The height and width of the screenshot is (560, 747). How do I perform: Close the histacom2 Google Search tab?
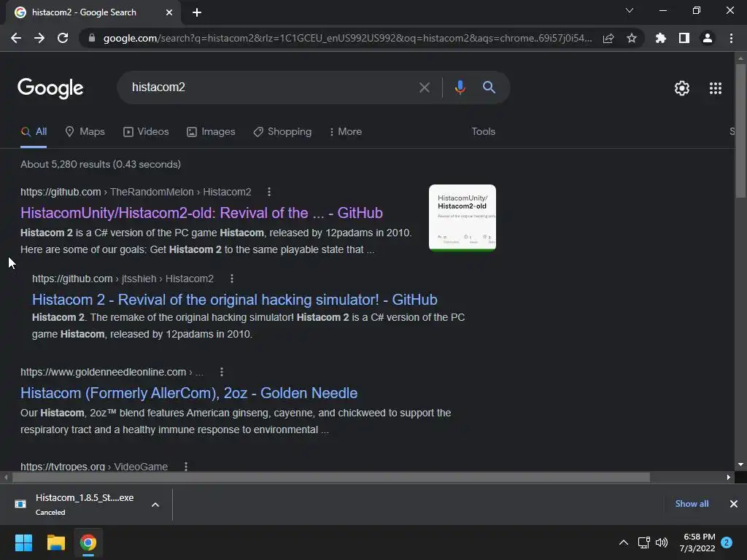(169, 12)
